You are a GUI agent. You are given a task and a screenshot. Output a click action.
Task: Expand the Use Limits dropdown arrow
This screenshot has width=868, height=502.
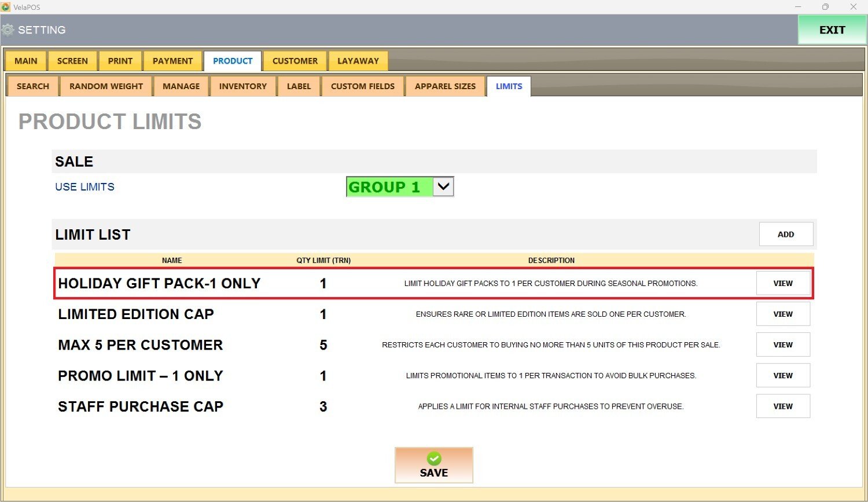tap(443, 187)
